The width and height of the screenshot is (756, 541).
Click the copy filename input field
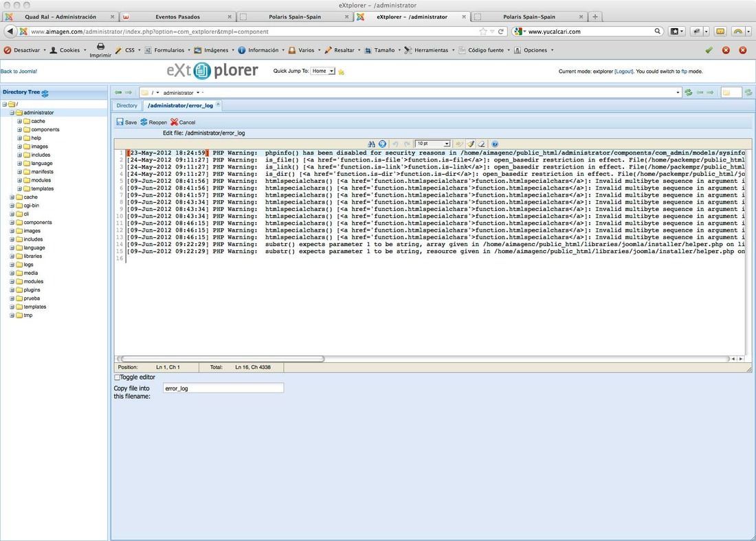tap(223, 388)
